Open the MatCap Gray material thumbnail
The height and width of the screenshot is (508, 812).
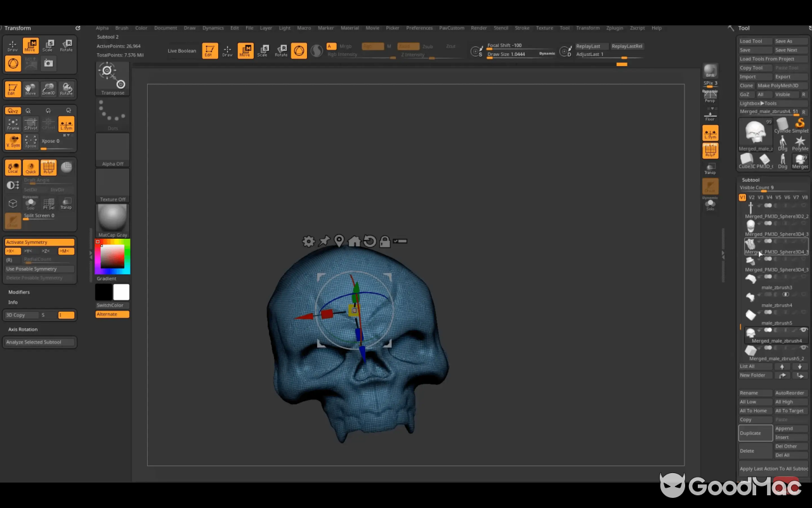[x=112, y=218]
